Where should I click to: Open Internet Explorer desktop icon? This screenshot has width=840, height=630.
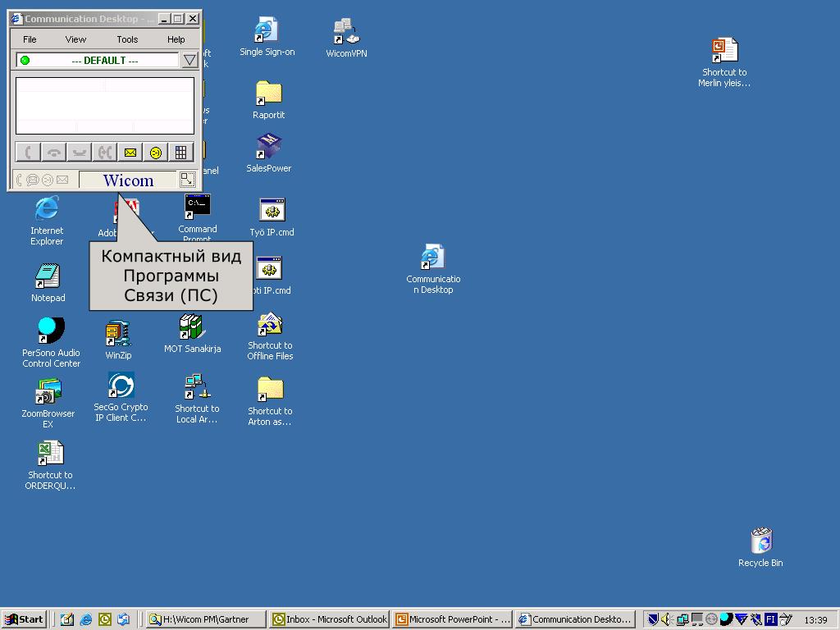point(47,221)
